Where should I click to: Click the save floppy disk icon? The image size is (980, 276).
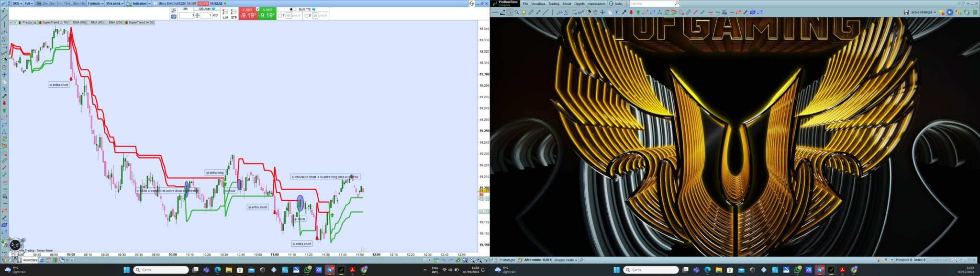906,12
